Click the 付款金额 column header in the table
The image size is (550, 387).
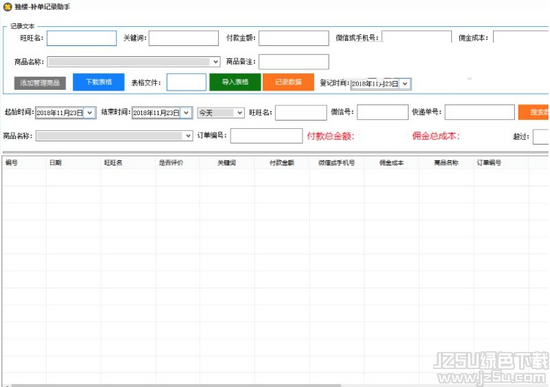coord(282,163)
